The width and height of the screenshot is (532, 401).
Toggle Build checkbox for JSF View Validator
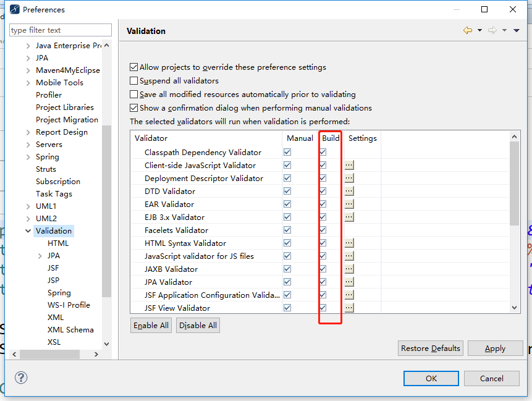323,308
